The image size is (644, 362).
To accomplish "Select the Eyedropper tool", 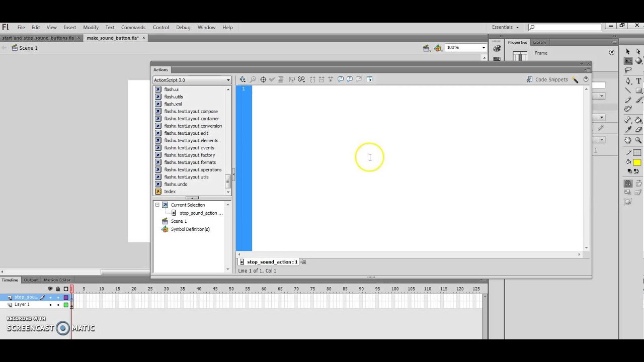I will click(628, 130).
